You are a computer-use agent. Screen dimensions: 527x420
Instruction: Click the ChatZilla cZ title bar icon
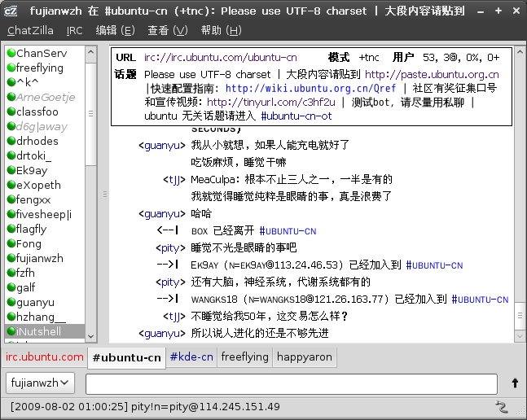click(11, 11)
